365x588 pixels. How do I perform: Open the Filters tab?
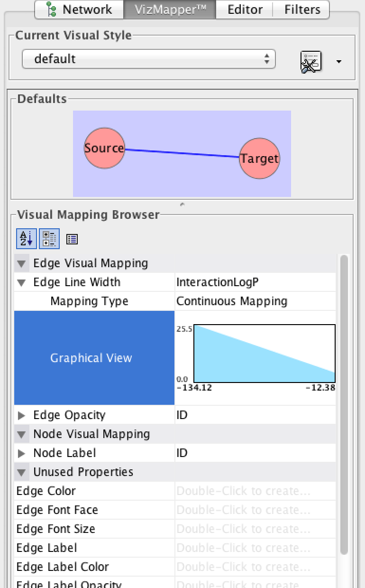302,9
